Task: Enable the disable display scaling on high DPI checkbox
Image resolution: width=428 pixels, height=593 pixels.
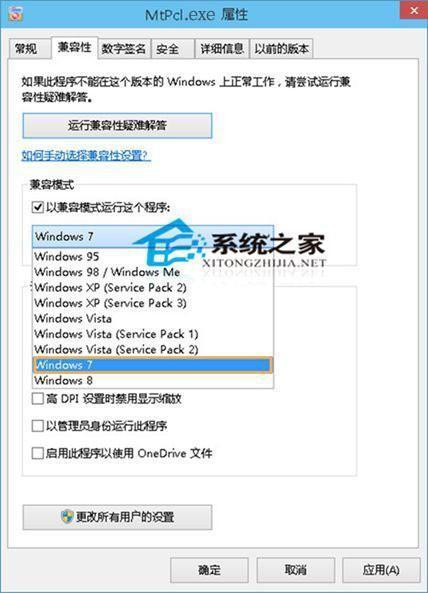Action: click(37, 398)
